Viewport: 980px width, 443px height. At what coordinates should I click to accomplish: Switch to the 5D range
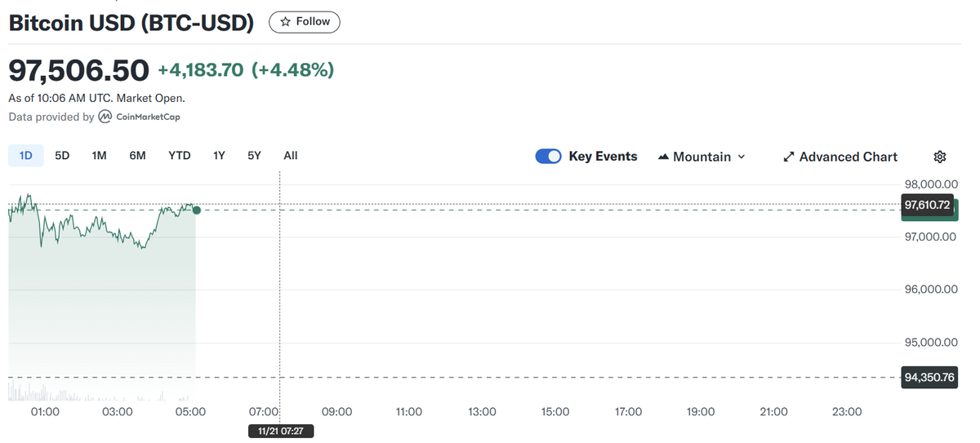tap(62, 155)
